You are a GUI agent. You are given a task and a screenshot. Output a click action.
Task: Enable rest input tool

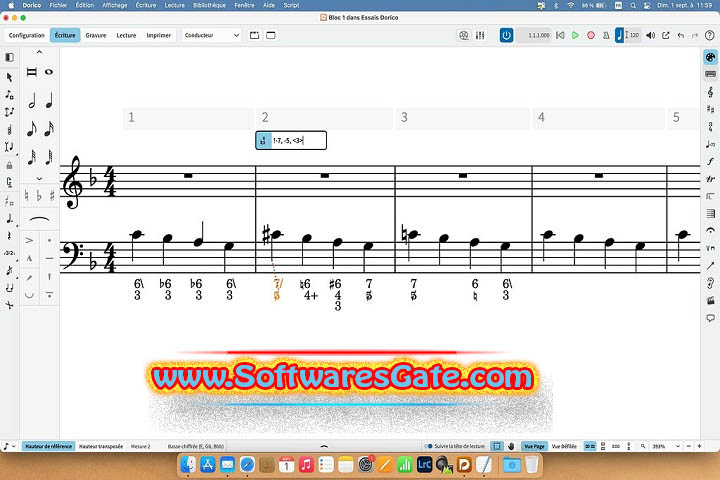9,236
